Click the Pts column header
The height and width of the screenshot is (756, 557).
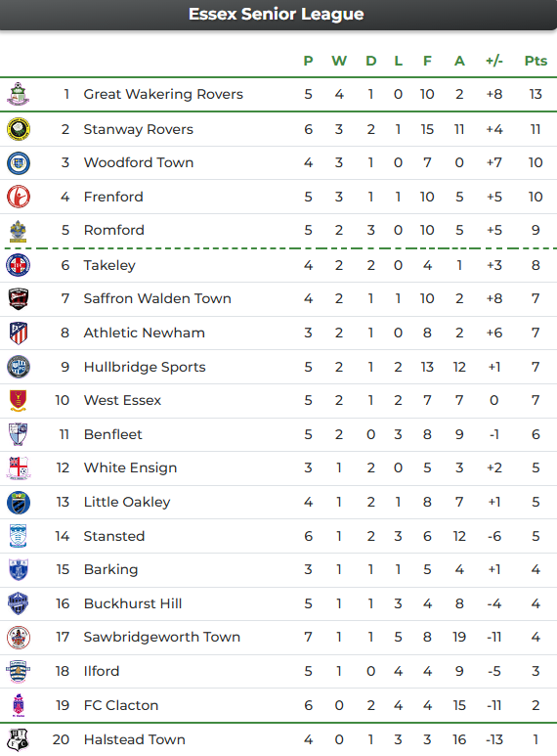pyautogui.click(x=536, y=61)
